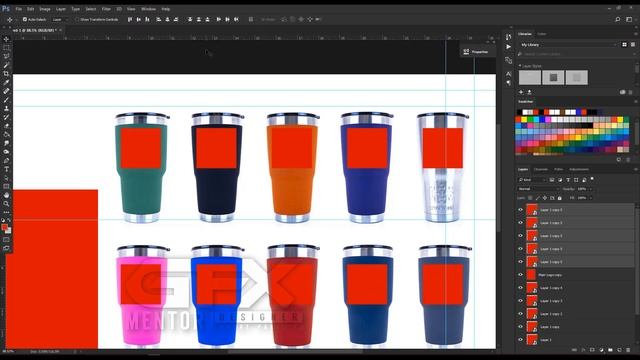Click link layers icon in Layers panel
The height and width of the screenshot is (360, 640).
pos(574,350)
